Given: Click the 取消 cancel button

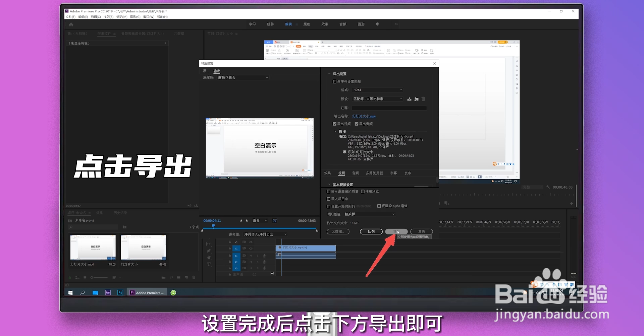Looking at the screenshot, I should pos(422,231).
